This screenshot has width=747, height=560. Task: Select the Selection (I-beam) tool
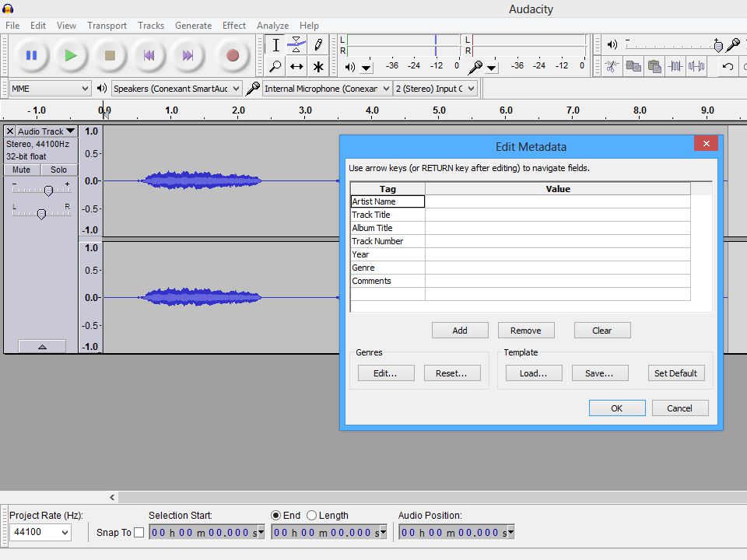coord(275,45)
